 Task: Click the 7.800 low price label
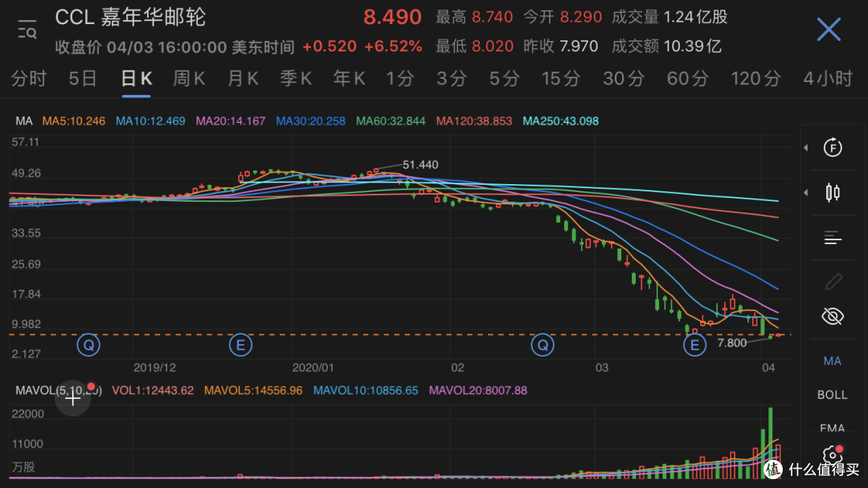[x=732, y=342]
